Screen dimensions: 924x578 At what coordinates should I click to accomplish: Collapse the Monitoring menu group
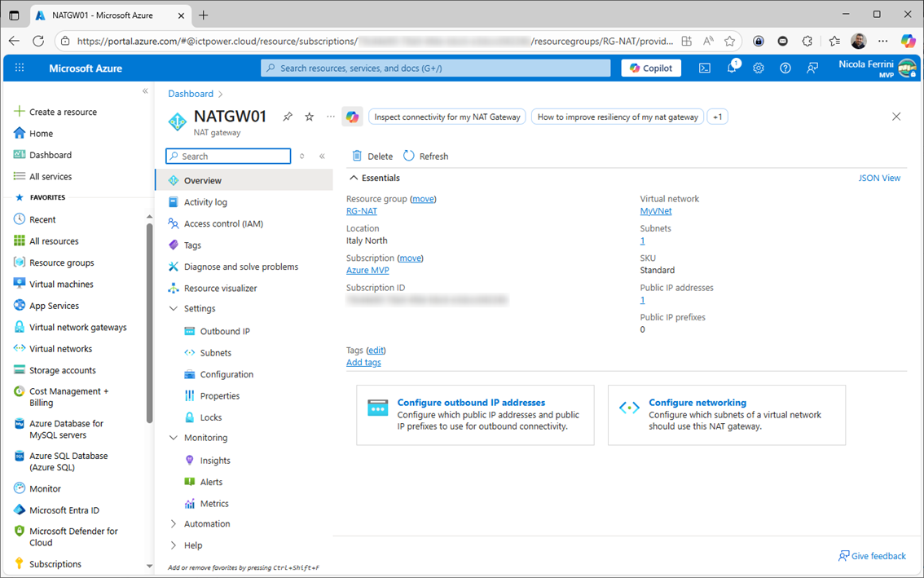[x=174, y=438]
